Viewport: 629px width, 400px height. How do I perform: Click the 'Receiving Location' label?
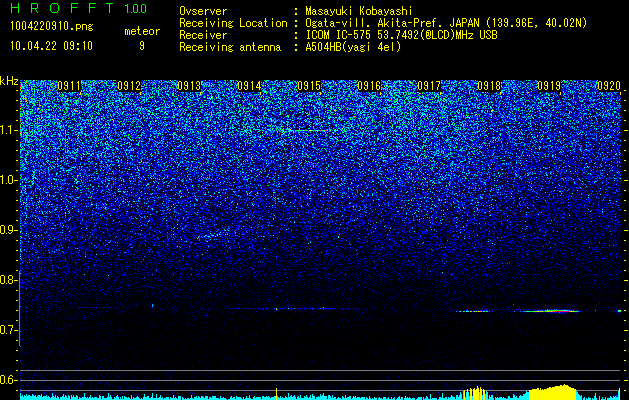coord(233,23)
